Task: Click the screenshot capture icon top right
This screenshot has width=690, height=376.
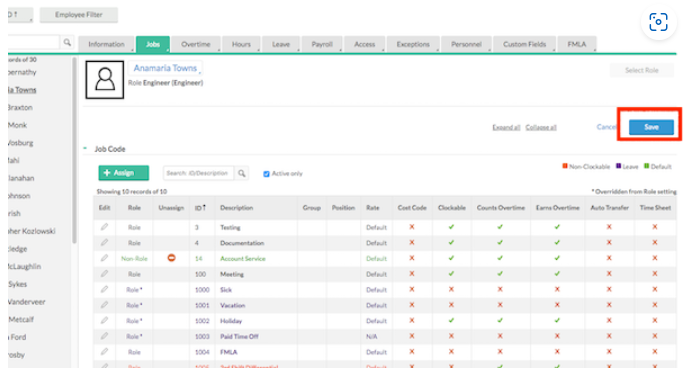Action: point(658,22)
